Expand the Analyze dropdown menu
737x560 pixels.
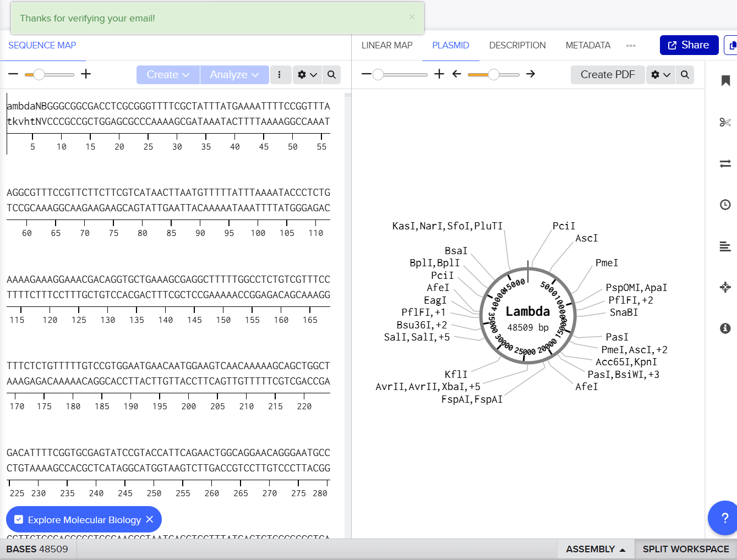tap(234, 75)
